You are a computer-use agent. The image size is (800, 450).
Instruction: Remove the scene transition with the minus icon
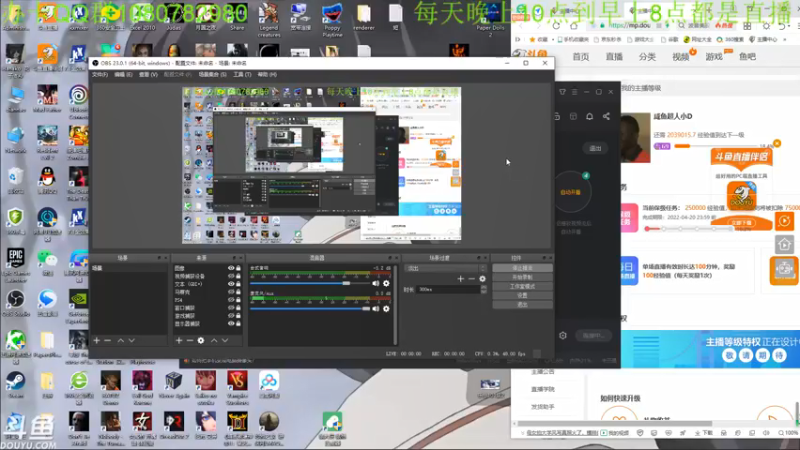pyautogui.click(x=471, y=279)
